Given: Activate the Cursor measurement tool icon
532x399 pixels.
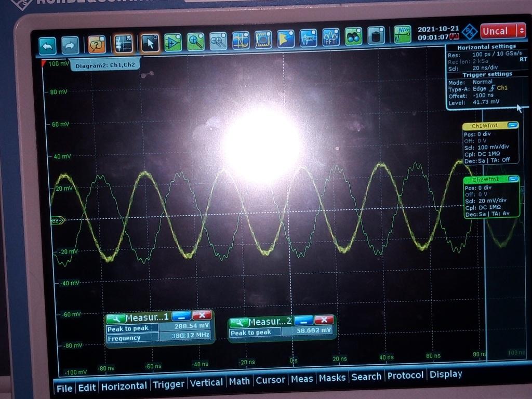Looking at the screenshot, I should [241, 41].
